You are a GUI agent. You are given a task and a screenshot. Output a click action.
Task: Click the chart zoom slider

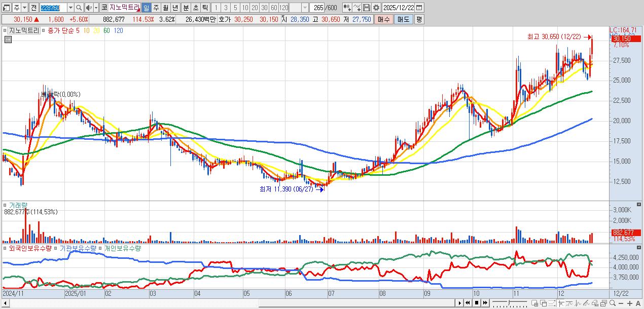510,303
